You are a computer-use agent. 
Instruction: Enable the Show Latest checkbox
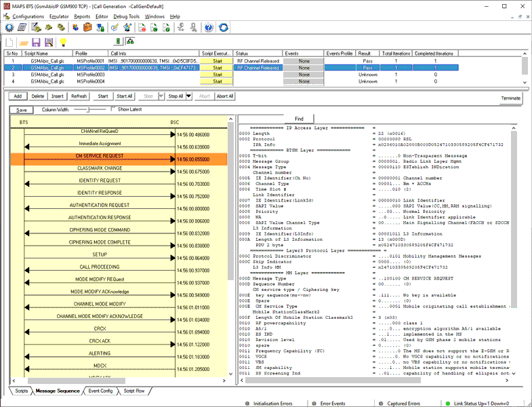113,109
